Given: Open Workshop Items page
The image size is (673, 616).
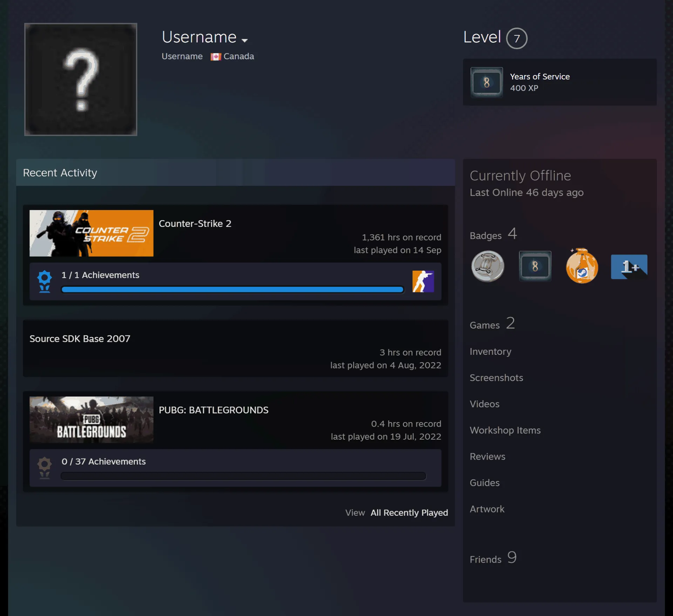Looking at the screenshot, I should (x=505, y=430).
